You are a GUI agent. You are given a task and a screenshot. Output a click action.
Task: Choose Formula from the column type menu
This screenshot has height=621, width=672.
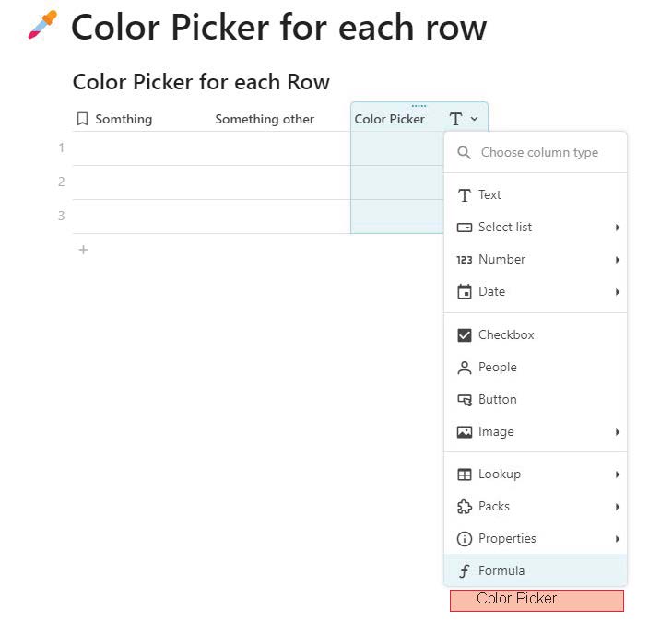click(536, 570)
